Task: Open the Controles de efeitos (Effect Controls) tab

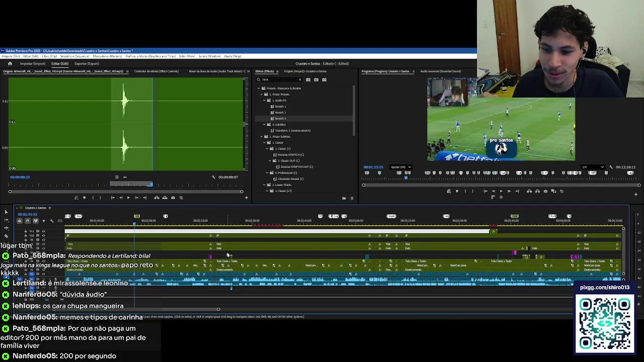Action: [156, 71]
